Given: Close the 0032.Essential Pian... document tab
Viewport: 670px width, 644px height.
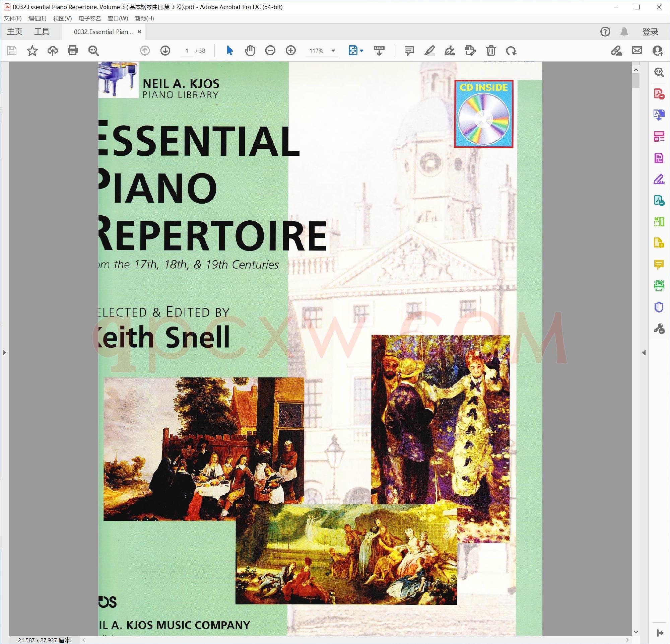Looking at the screenshot, I should pos(139,32).
